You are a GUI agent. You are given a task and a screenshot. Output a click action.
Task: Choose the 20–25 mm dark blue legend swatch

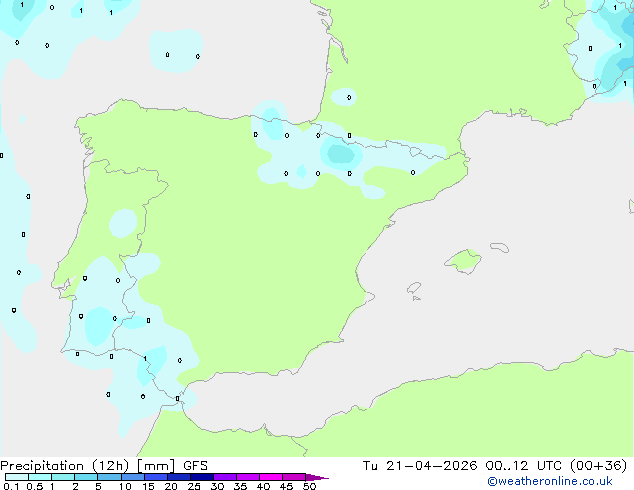click(179, 477)
